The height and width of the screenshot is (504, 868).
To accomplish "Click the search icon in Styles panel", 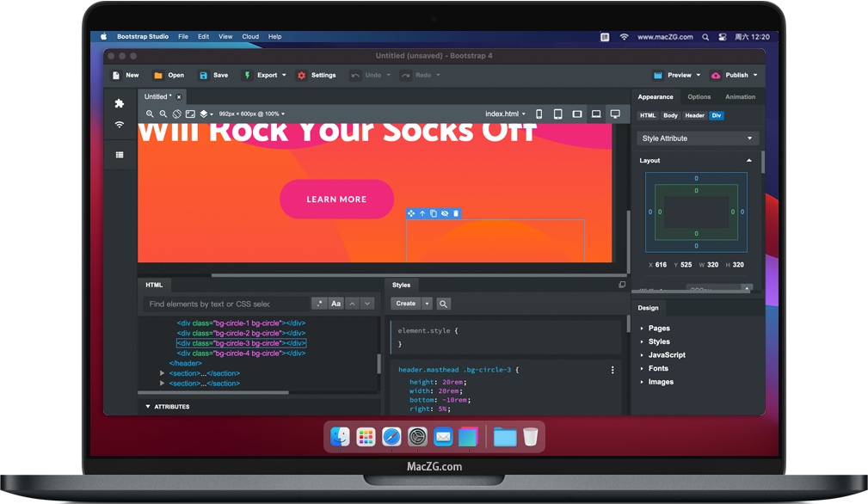I will [443, 304].
